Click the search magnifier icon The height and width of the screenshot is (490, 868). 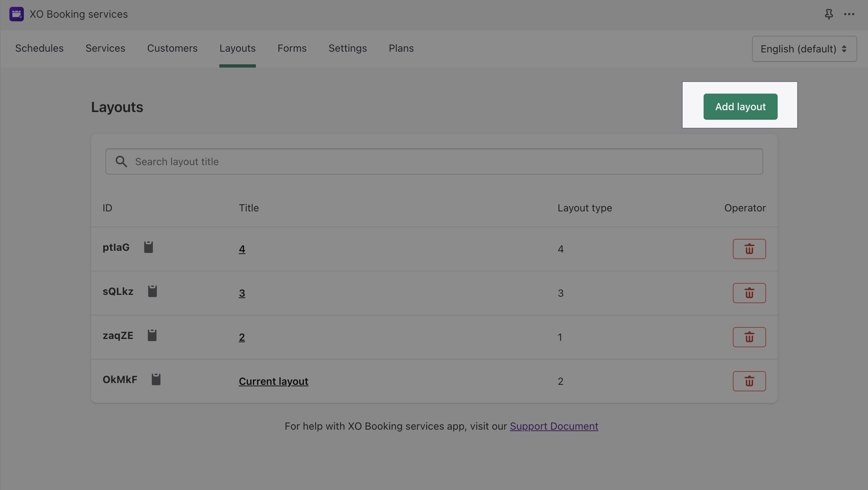point(121,162)
